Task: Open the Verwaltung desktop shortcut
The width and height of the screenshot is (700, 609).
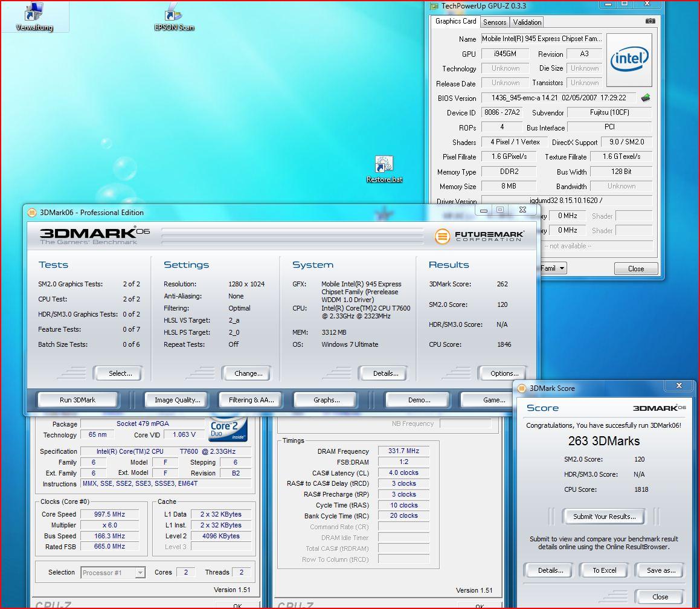Action: (34, 16)
